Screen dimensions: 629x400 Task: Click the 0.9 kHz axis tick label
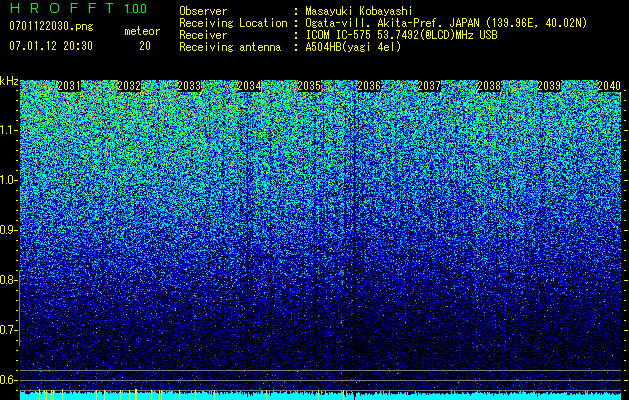pyautogui.click(x=8, y=230)
